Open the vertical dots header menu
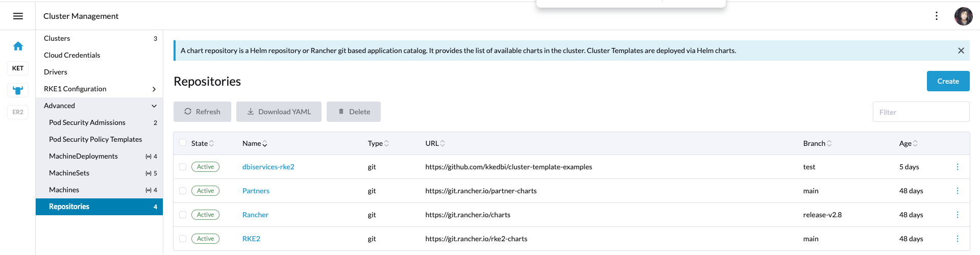The width and height of the screenshot is (980, 255). [x=936, y=16]
